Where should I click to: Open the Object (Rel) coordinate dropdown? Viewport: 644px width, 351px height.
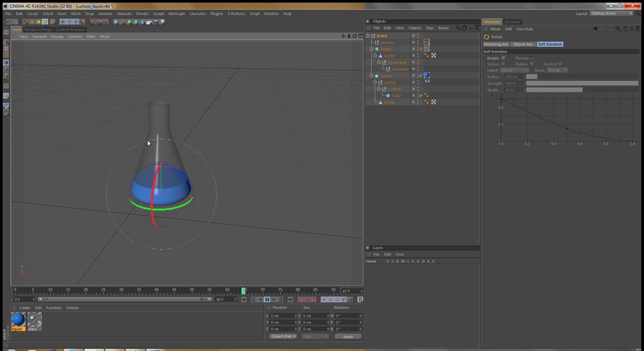(283, 336)
